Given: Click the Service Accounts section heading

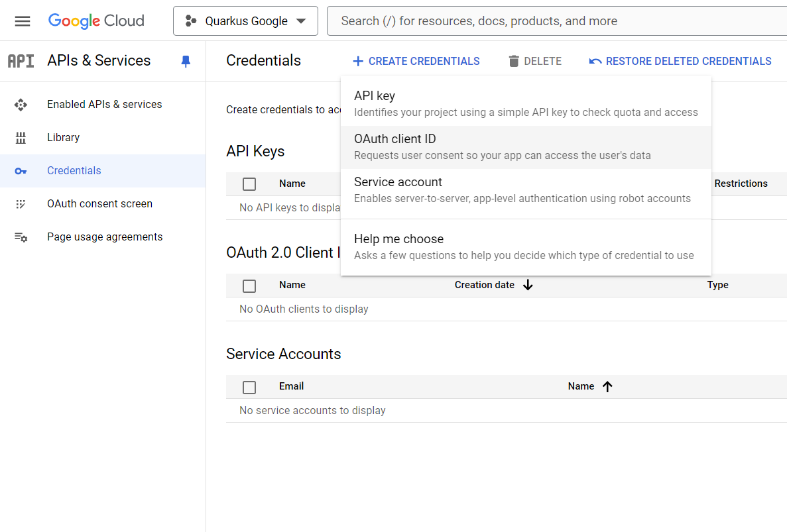Looking at the screenshot, I should coord(283,354).
